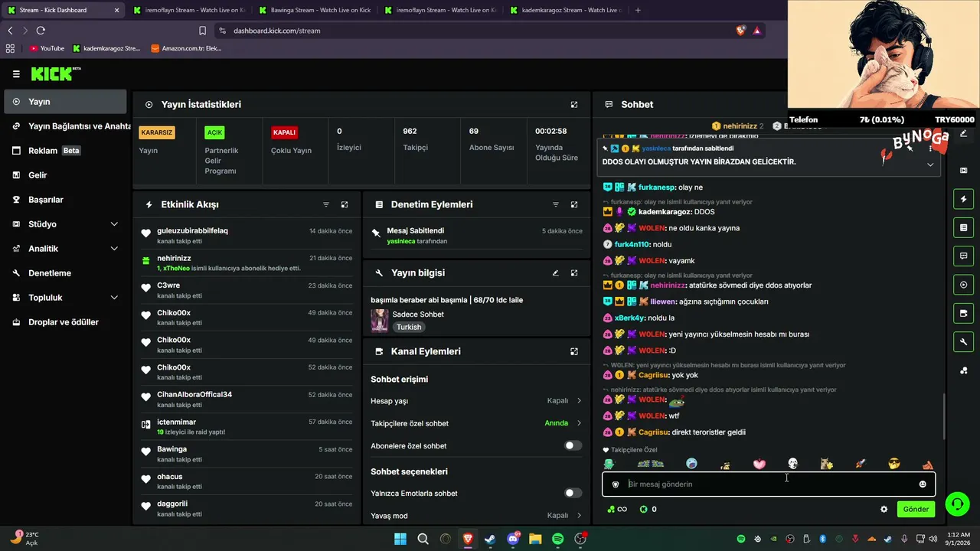This screenshot has width=980, height=551.
Task: Filter the Denetim Eylemleri list
Action: pyautogui.click(x=556, y=204)
